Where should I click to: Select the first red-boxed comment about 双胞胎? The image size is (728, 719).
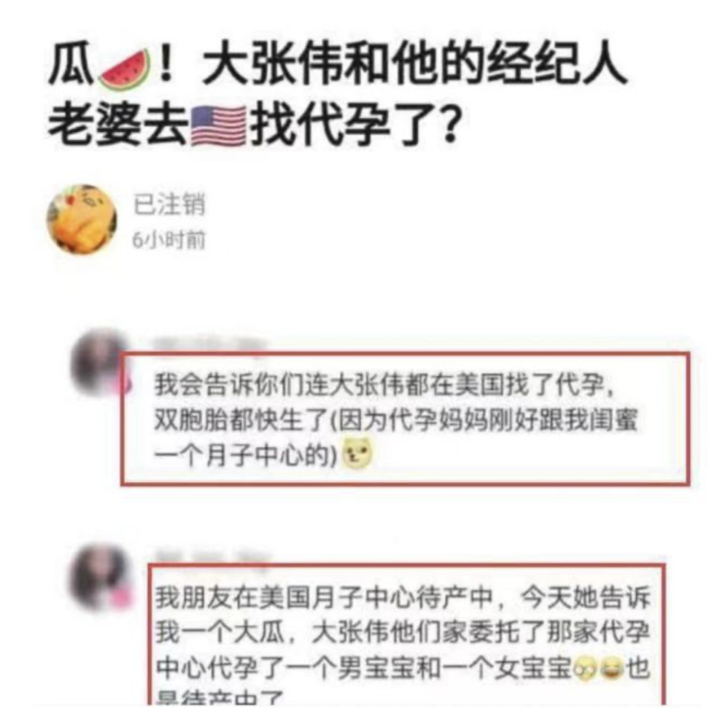pyautogui.click(x=405, y=419)
